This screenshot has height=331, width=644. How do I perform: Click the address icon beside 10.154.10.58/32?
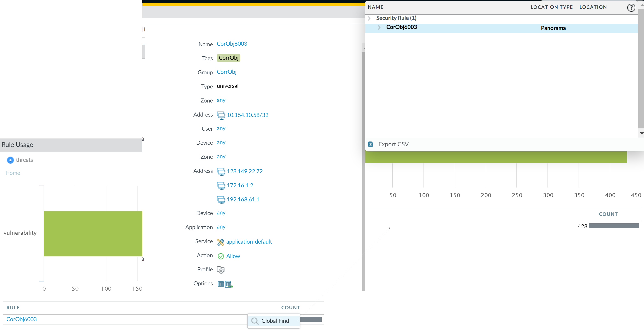pos(221,115)
